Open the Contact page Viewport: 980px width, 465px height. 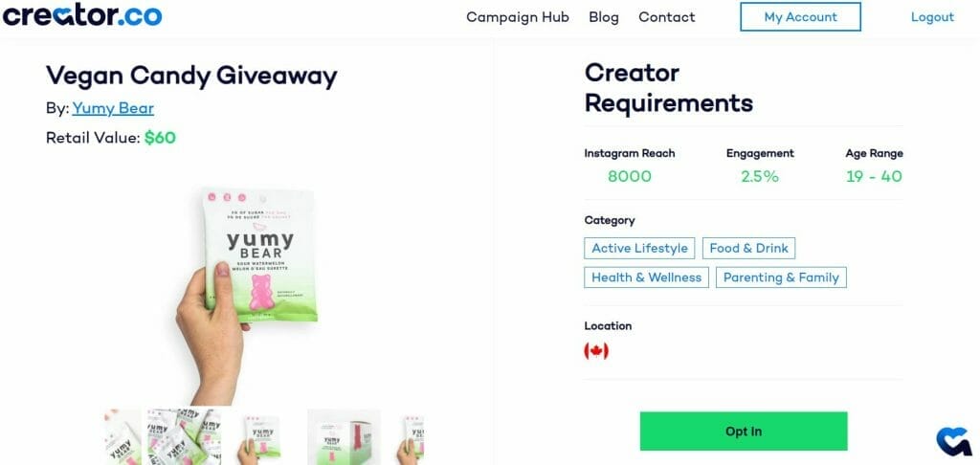coord(666,17)
